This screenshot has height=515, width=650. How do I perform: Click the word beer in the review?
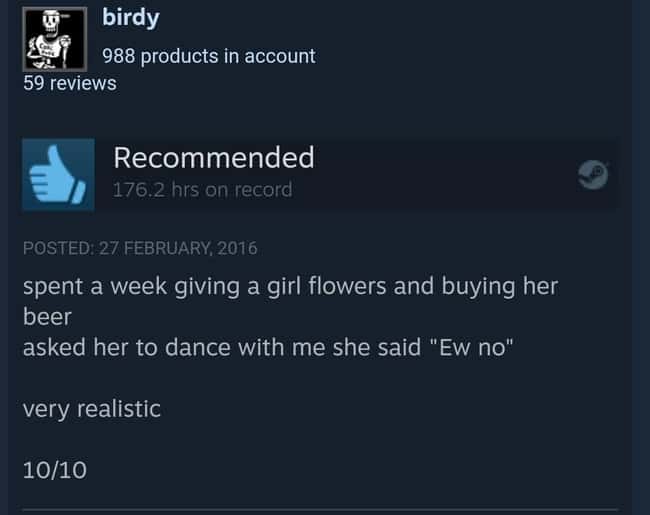coord(47,317)
